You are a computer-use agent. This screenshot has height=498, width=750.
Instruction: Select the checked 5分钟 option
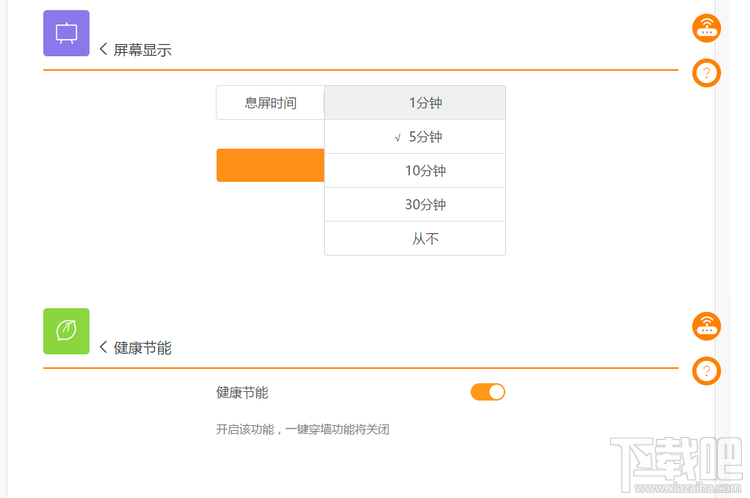point(415,137)
